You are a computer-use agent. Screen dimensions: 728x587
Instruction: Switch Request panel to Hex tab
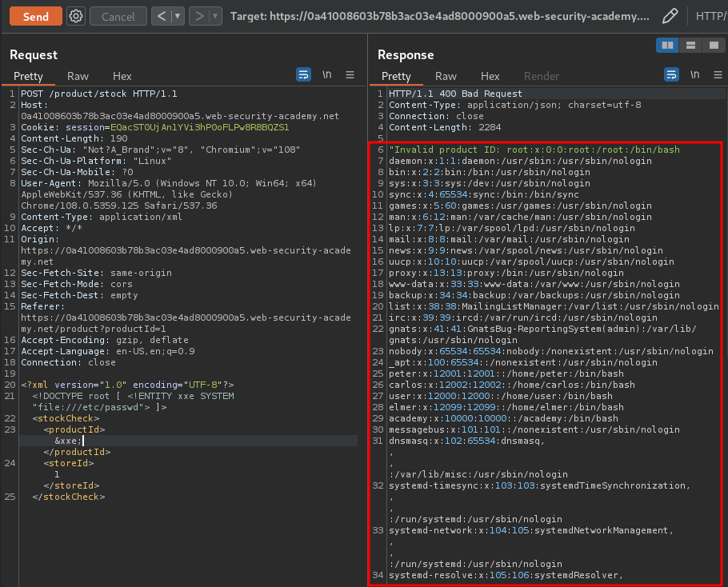[x=122, y=76]
